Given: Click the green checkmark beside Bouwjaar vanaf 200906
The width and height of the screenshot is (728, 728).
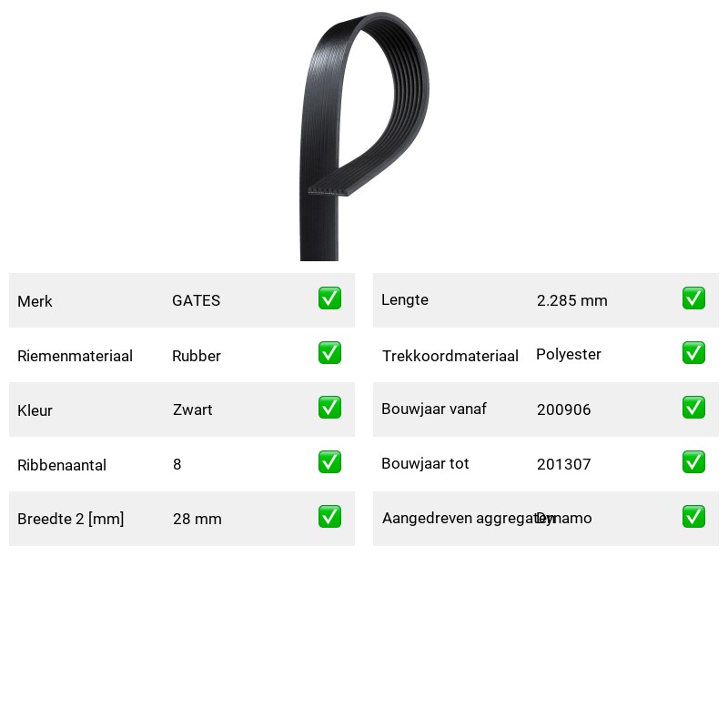Looking at the screenshot, I should click(693, 407).
